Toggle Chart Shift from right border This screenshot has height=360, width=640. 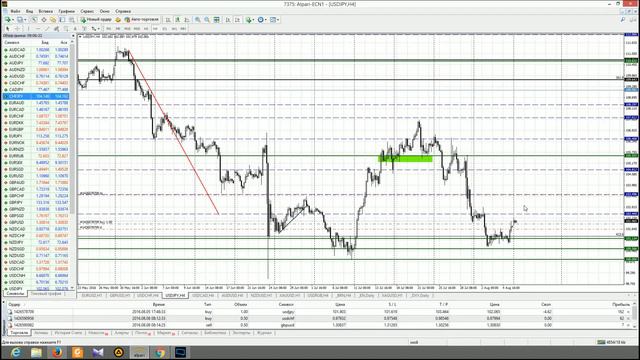coord(237,20)
